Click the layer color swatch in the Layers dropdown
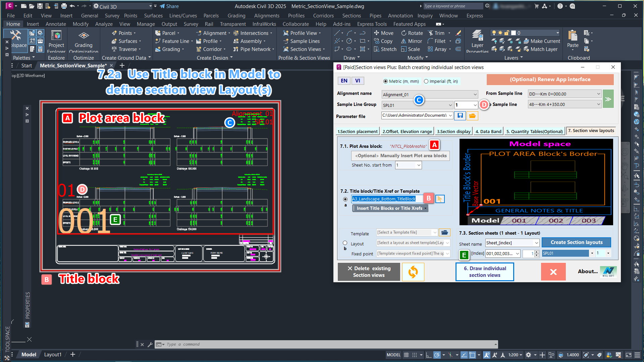The image size is (644, 362). tap(513, 33)
